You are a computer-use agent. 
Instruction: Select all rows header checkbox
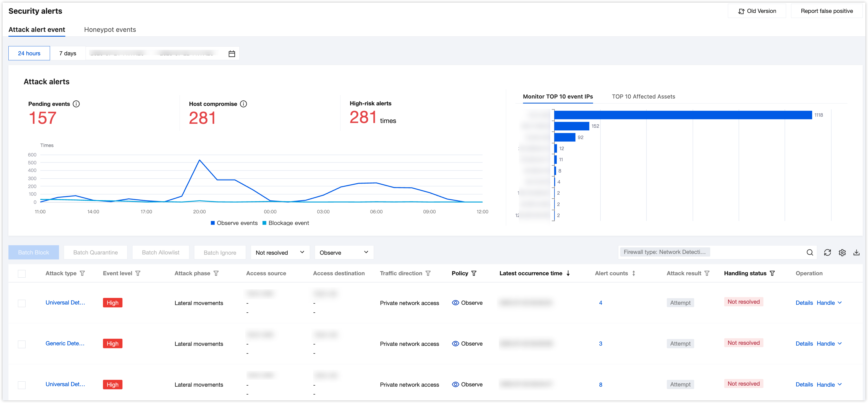point(22,274)
